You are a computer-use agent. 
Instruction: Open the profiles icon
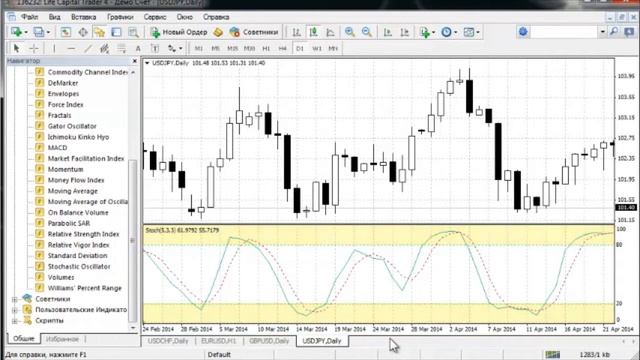tap(38, 32)
